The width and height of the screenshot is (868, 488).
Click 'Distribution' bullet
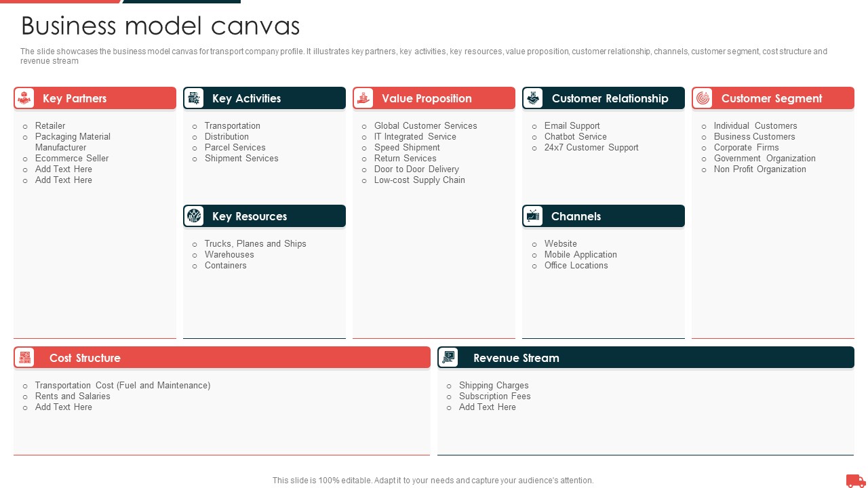(226, 137)
